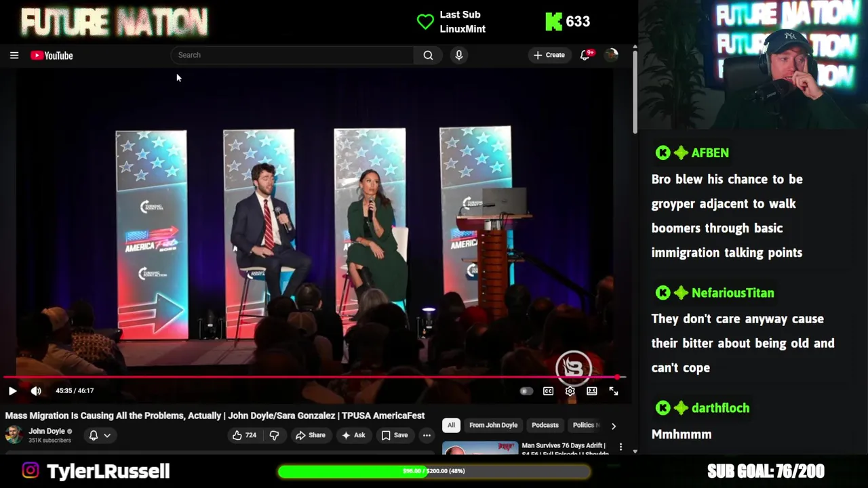
Task: Click the magnifying glass search button
Action: pyautogui.click(x=428, y=55)
